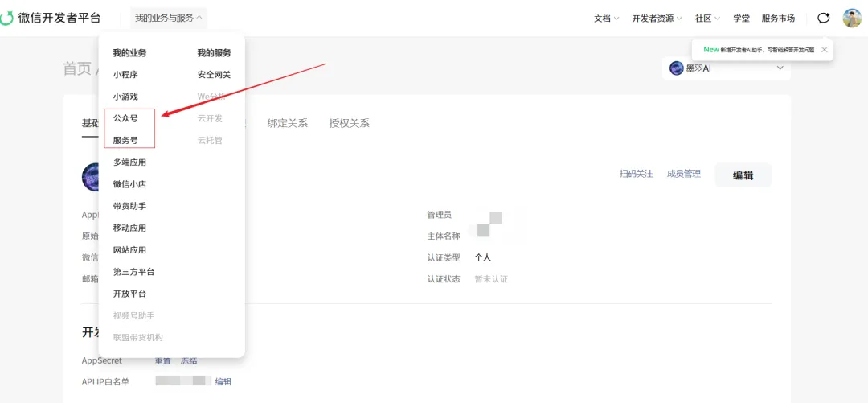This screenshot has width=868, height=403.
Task: Select 公众号 from the business menu
Action: point(125,118)
